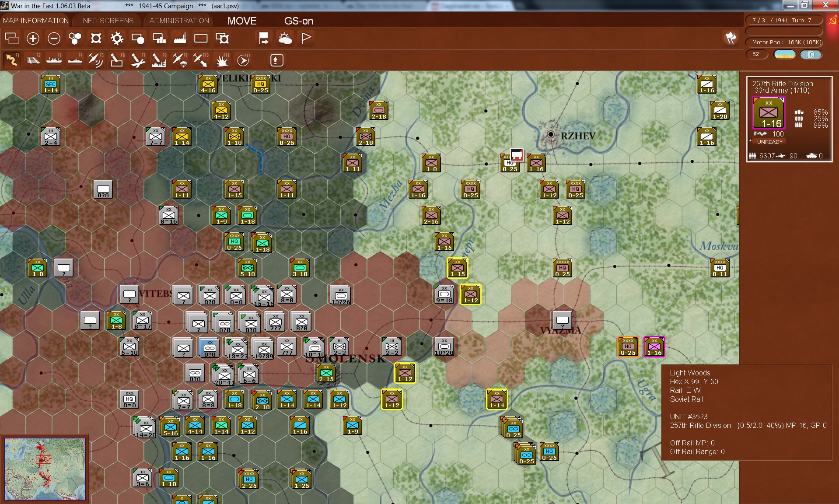Zoom out on the map
This screenshot has width=839, height=504.
click(54, 38)
